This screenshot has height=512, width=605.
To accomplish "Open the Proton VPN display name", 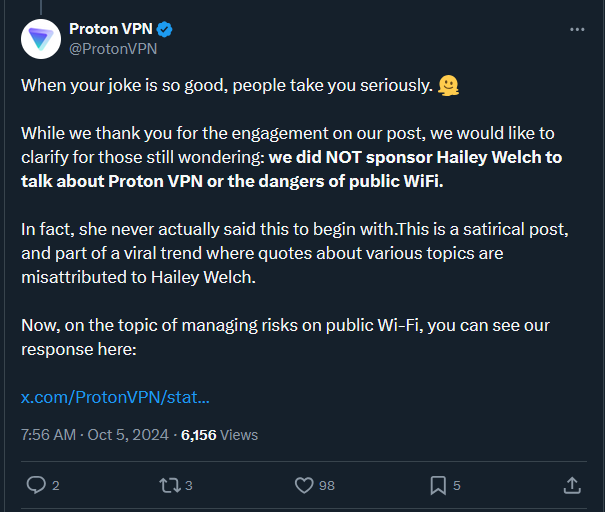I will tap(111, 29).
